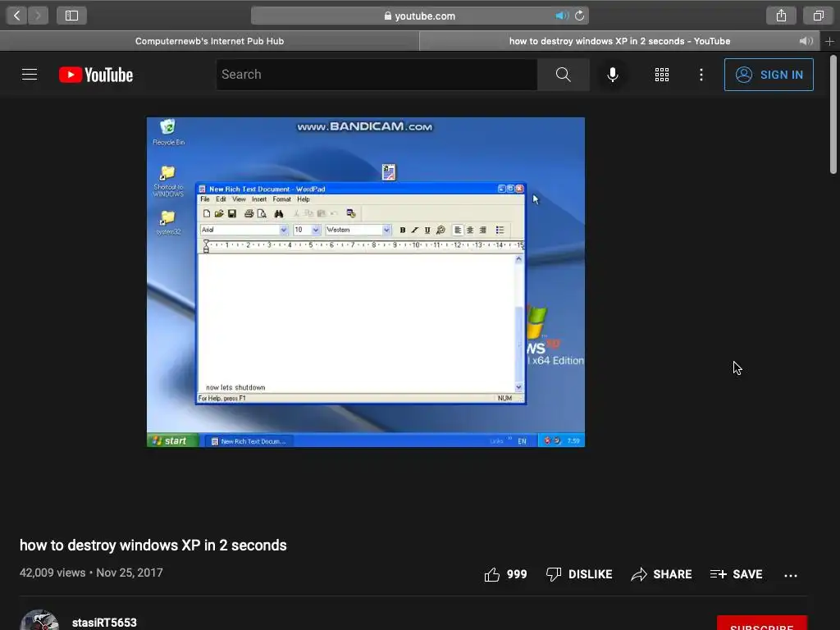Click the DISLIKE button

tap(578, 574)
